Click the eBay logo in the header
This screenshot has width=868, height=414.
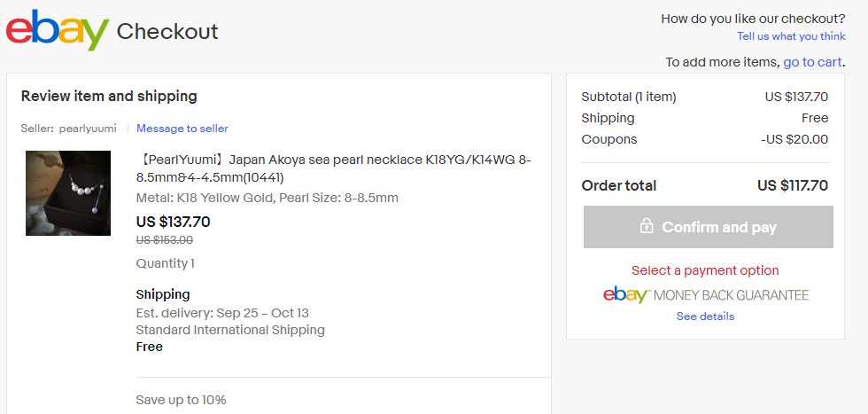click(57, 30)
